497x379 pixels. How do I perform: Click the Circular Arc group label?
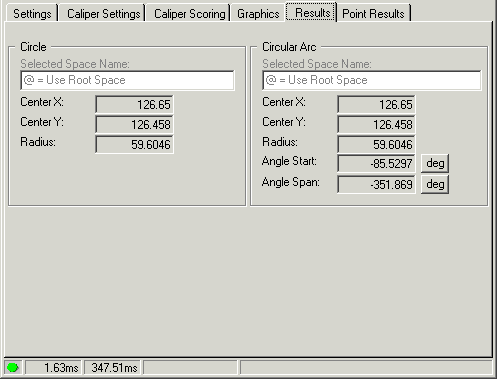point(289,47)
